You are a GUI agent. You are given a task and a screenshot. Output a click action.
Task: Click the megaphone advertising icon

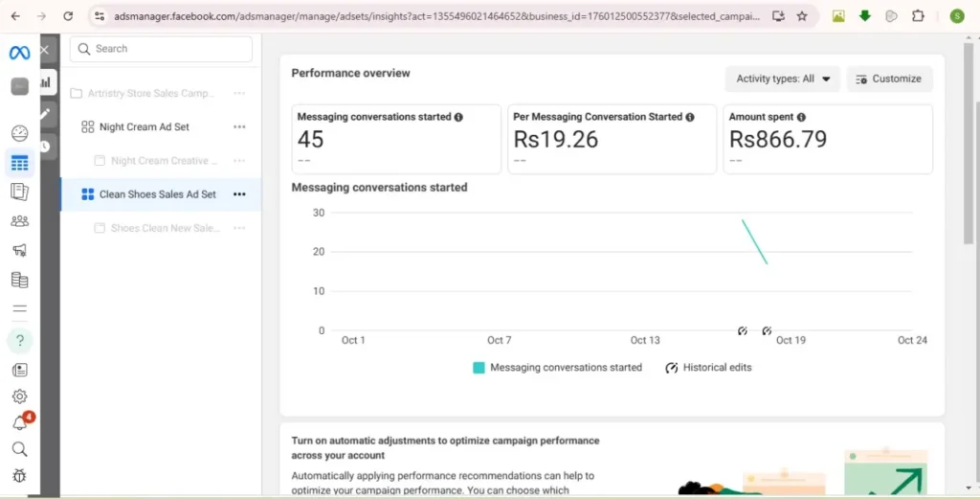pos(19,251)
